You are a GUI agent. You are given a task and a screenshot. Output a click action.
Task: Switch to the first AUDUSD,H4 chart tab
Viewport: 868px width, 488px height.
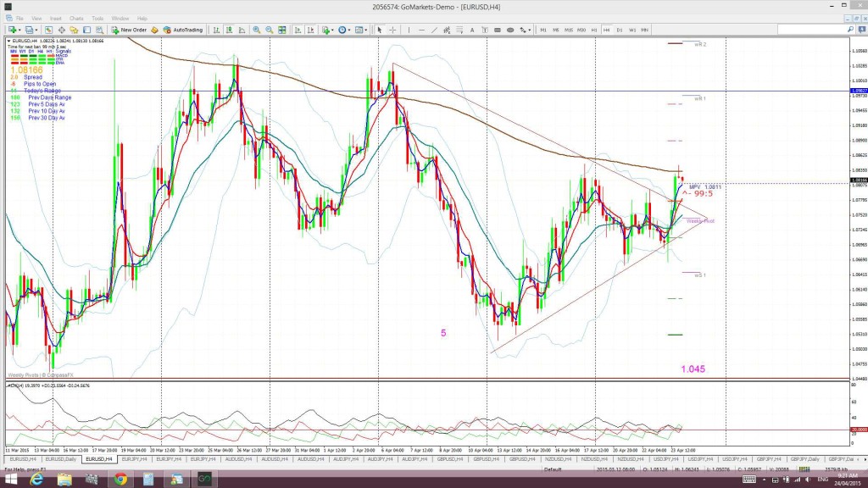tap(238, 459)
